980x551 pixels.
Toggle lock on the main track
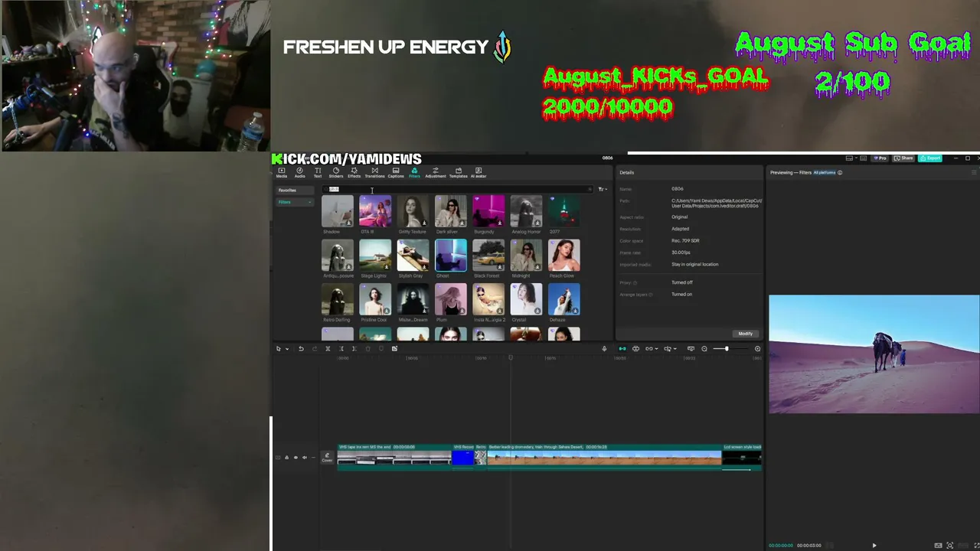pyautogui.click(x=286, y=458)
